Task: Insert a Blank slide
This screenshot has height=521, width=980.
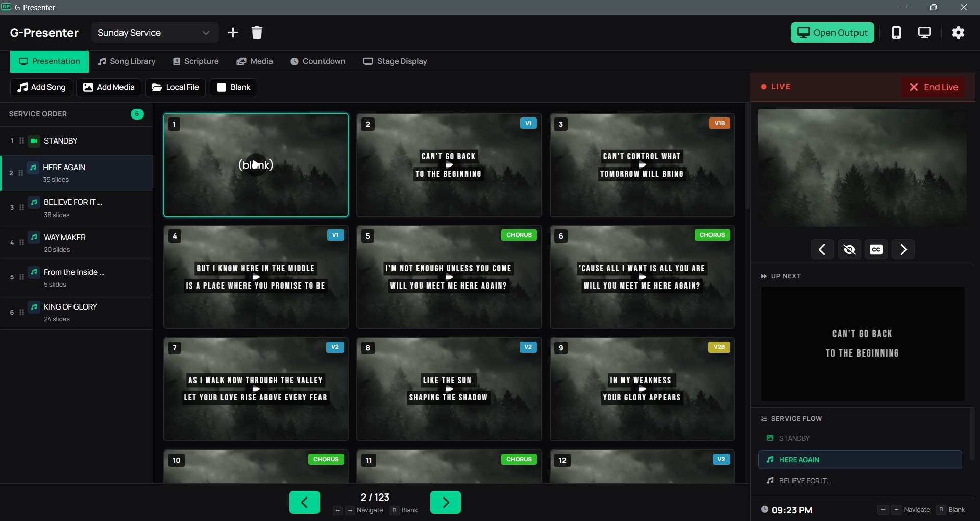Action: pyautogui.click(x=233, y=87)
